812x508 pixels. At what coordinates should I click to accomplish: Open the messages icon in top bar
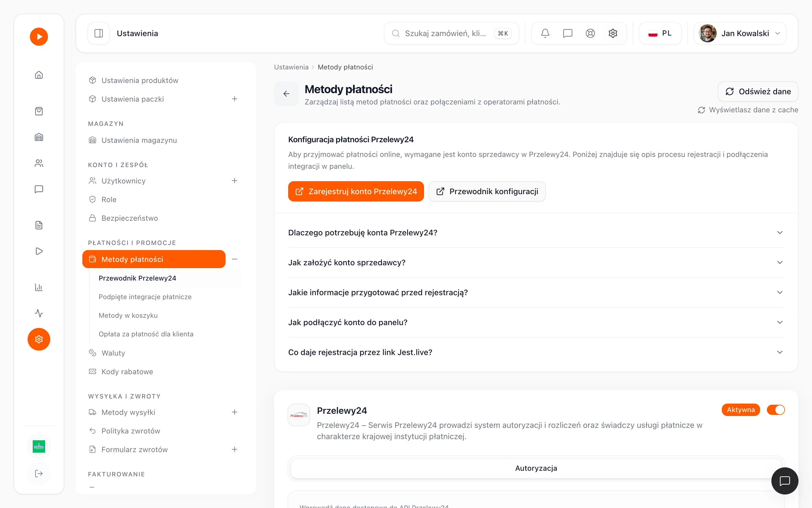point(568,33)
